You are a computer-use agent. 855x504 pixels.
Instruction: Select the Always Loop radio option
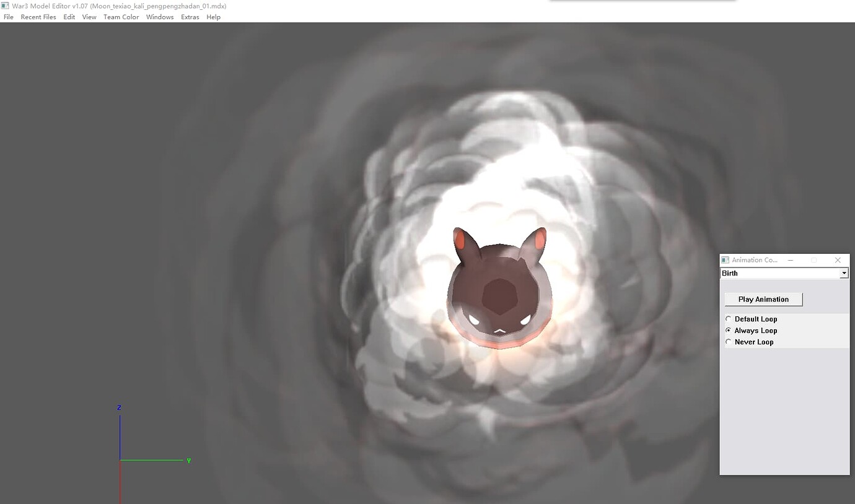point(751,331)
